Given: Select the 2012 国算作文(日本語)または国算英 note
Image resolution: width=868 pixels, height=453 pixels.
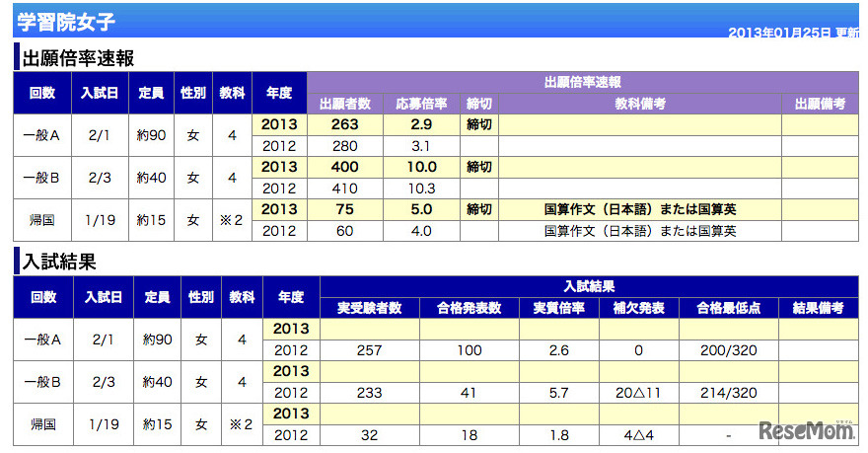Looking at the screenshot, I should (640, 231).
